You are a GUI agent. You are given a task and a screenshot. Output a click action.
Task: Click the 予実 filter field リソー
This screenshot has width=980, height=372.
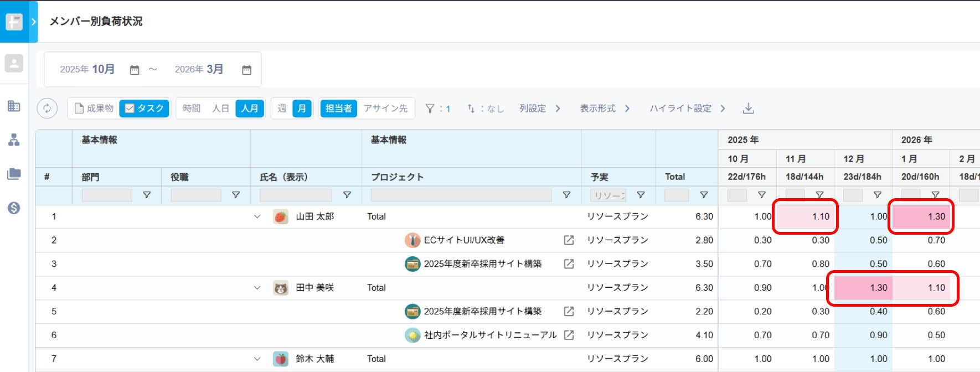(608, 195)
